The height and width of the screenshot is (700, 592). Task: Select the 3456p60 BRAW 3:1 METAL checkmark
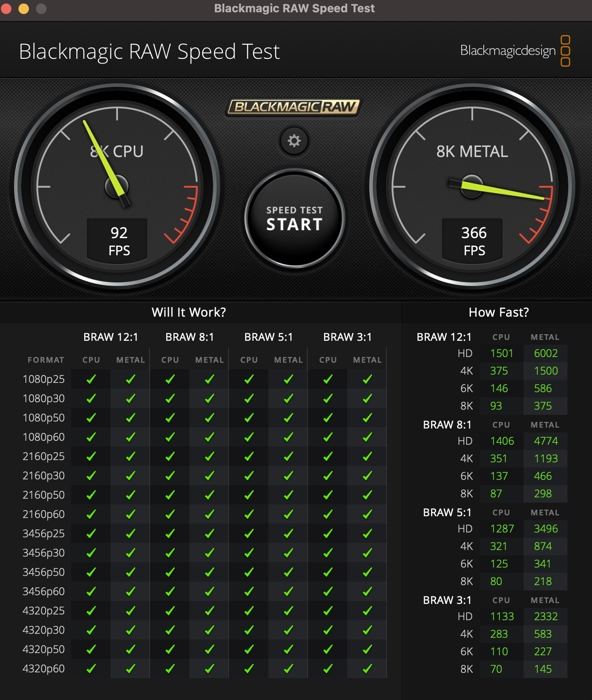point(367,592)
